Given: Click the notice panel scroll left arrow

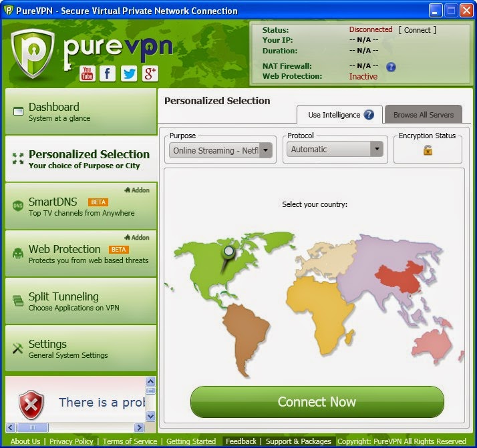Looking at the screenshot, I should [x=10, y=427].
